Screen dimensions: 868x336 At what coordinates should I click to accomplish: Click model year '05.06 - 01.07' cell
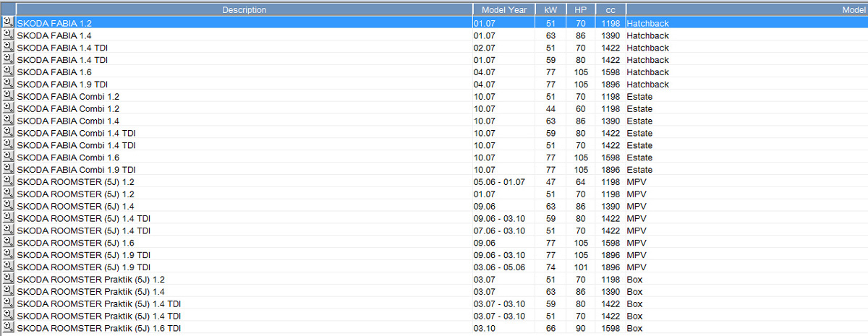click(499, 182)
